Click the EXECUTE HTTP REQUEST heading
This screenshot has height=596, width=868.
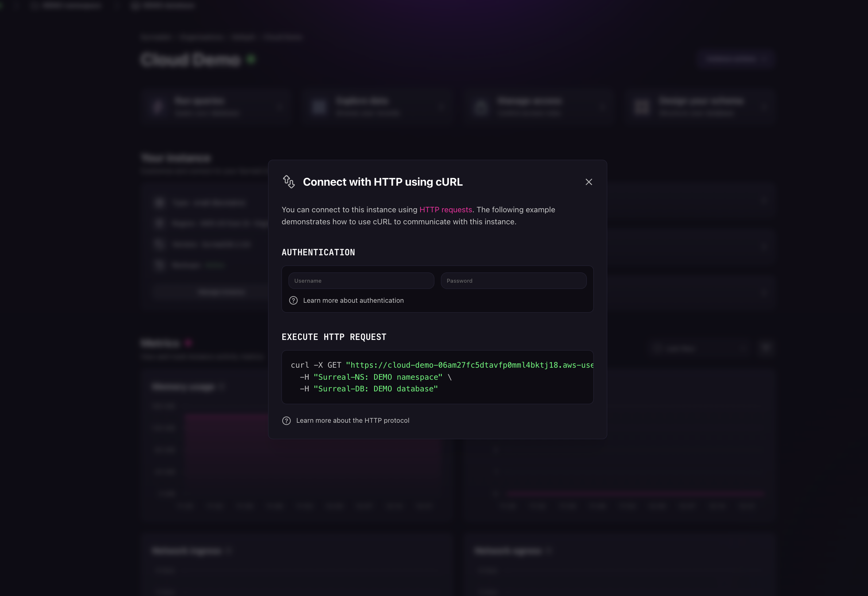click(334, 337)
